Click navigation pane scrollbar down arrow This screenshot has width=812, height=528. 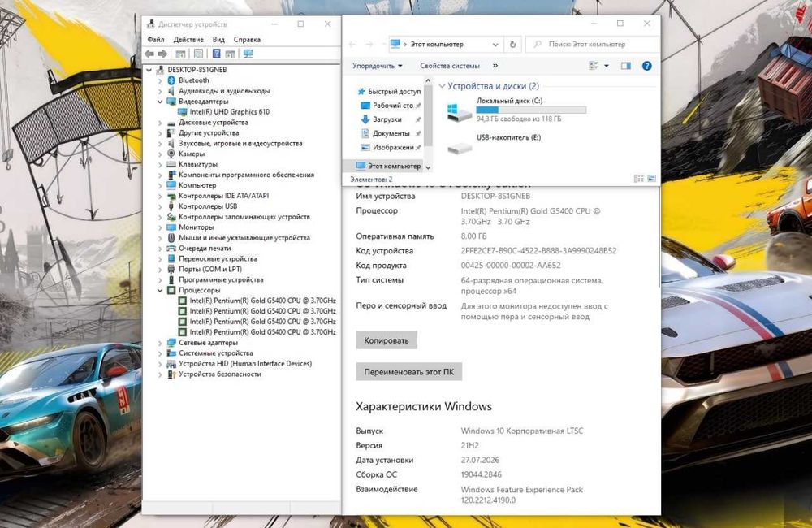pyautogui.click(x=428, y=167)
